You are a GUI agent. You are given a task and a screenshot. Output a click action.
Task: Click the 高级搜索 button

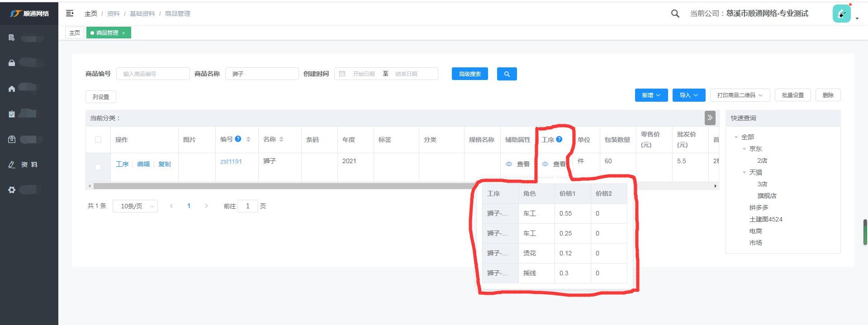(470, 74)
